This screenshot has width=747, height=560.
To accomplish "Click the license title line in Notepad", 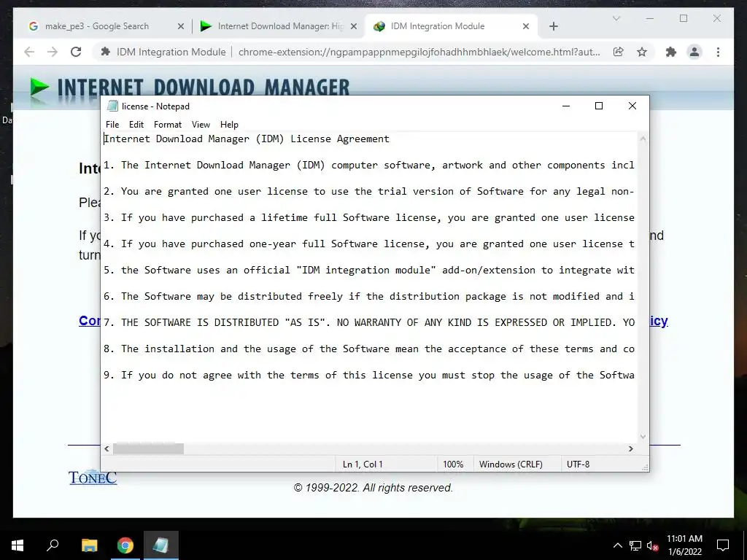I will pyautogui.click(x=247, y=139).
